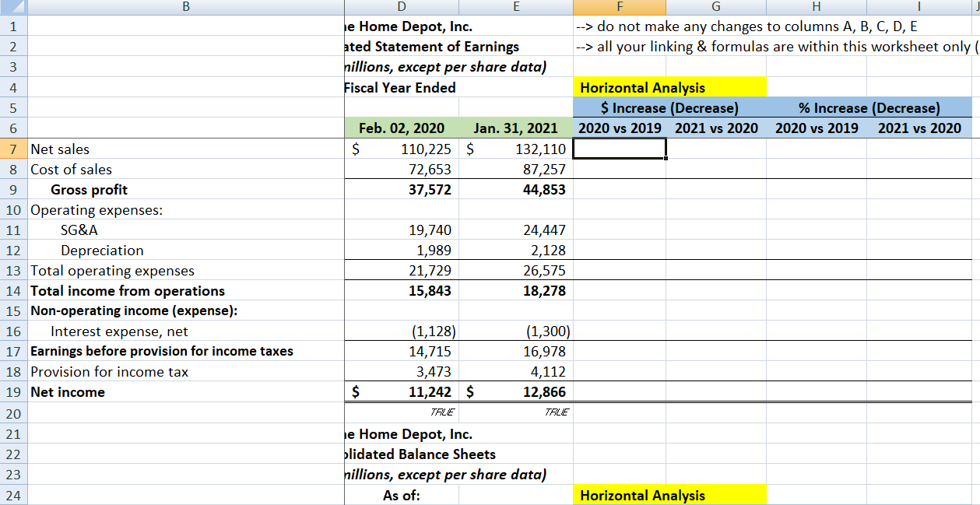Select column D header
Viewport: 980px width, 505px height.
(401, 7)
